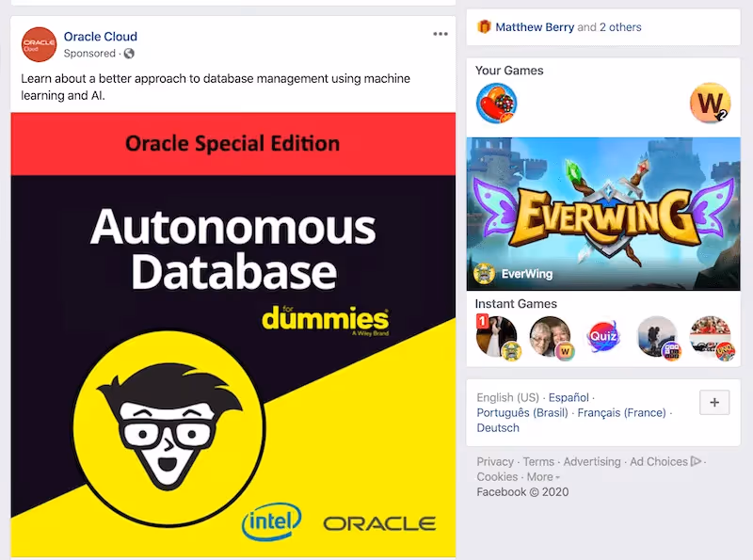
Task: Open Words With Friends from Your Games
Action: [711, 104]
